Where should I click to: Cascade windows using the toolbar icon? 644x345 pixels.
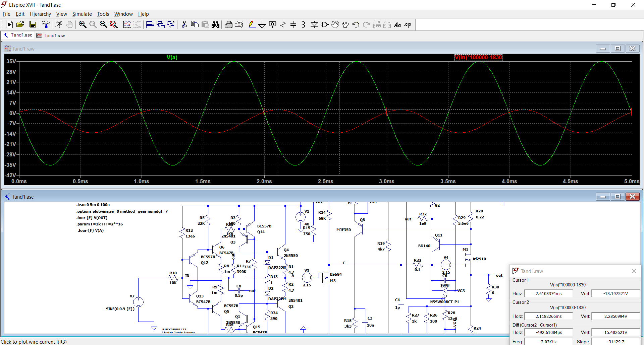coord(161,24)
